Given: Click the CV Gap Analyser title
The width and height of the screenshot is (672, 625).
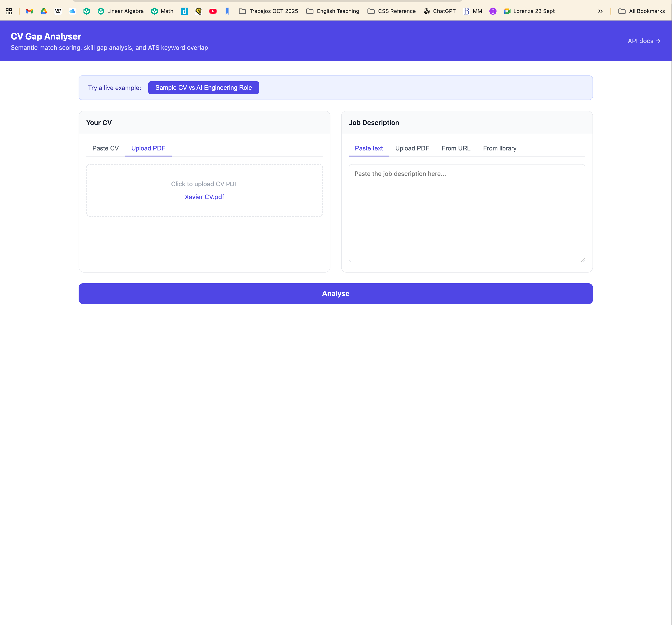Looking at the screenshot, I should tap(46, 36).
